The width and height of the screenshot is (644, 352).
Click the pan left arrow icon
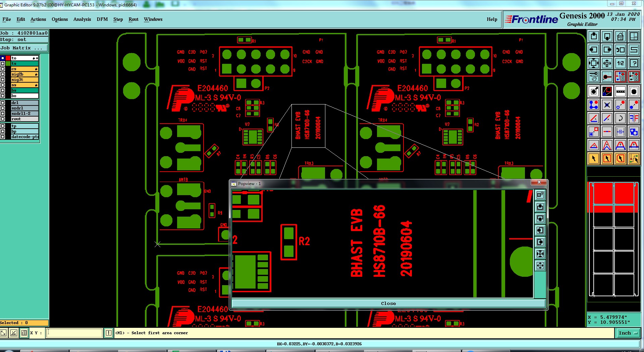594,50
